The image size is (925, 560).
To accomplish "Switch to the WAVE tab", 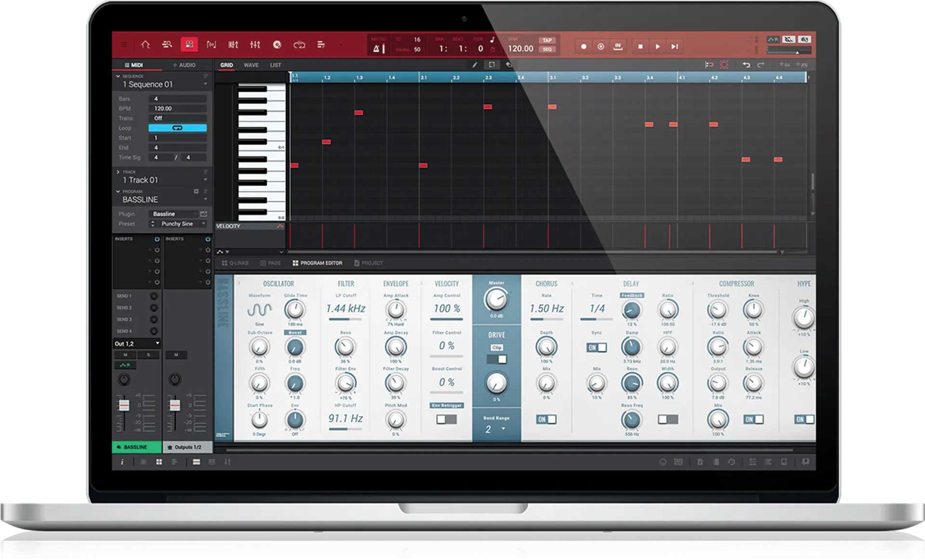I will coord(251,65).
